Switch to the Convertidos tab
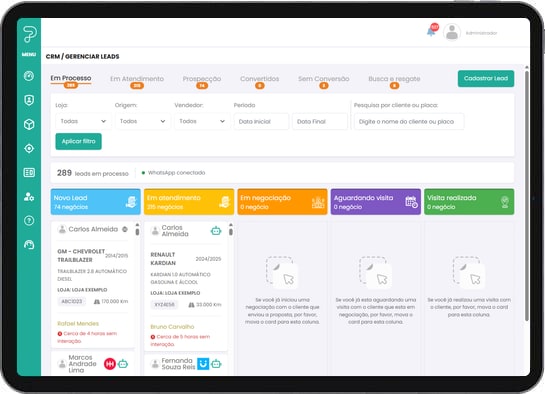545x394 pixels. click(x=260, y=79)
